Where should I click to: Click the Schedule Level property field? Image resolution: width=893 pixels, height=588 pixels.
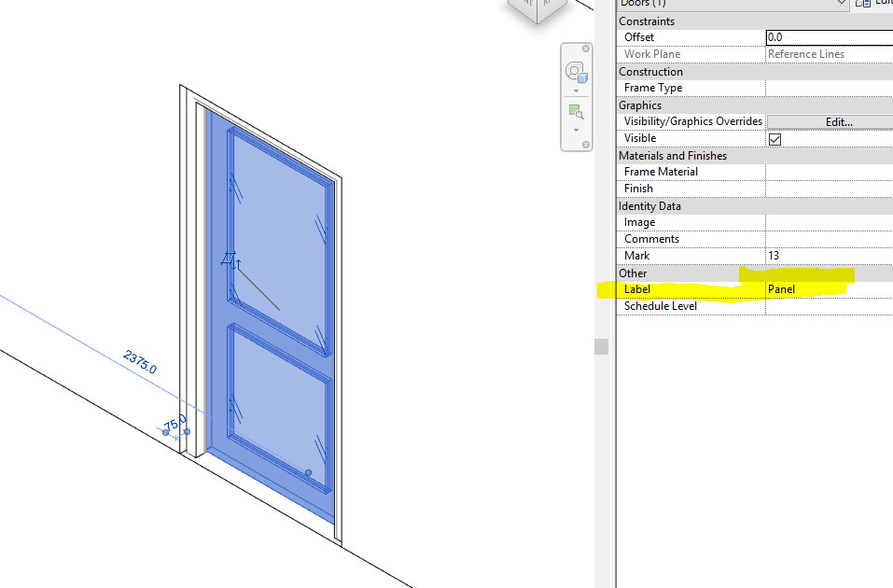click(x=826, y=305)
